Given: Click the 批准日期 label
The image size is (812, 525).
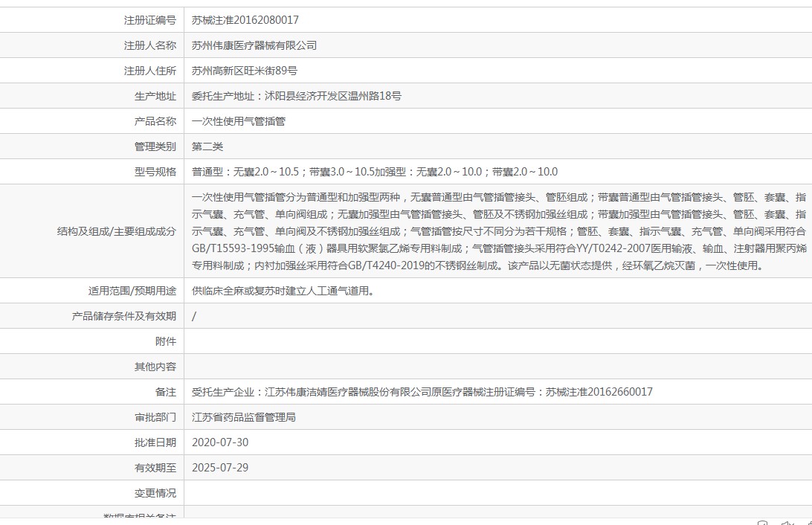Looking at the screenshot, I should tap(155, 442).
